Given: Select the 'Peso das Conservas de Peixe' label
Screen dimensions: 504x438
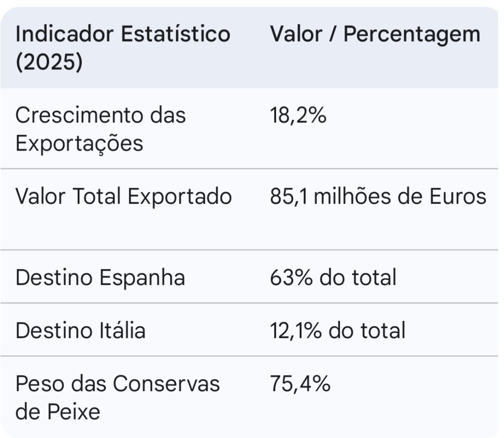Looking at the screenshot, I should point(118,397).
